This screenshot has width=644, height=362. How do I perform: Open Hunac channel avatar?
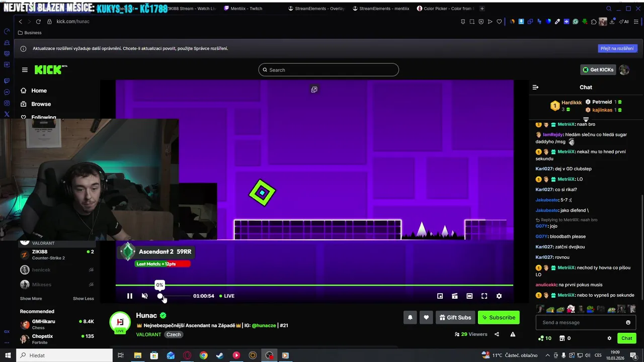(x=120, y=322)
